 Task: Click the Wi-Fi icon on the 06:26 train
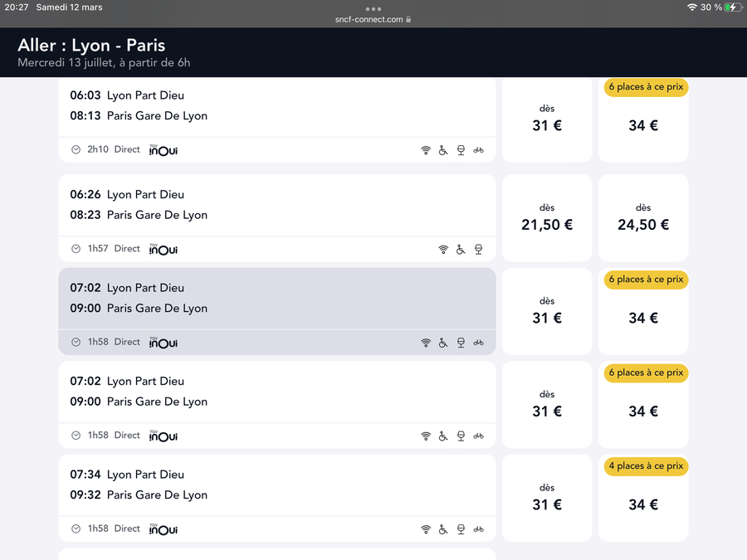click(443, 249)
